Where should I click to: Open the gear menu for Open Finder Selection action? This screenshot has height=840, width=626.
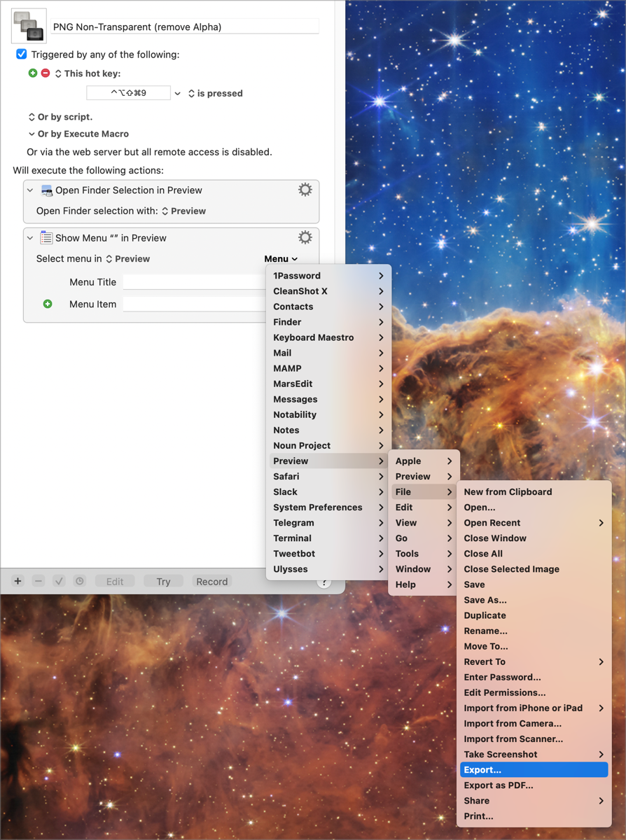coord(305,190)
